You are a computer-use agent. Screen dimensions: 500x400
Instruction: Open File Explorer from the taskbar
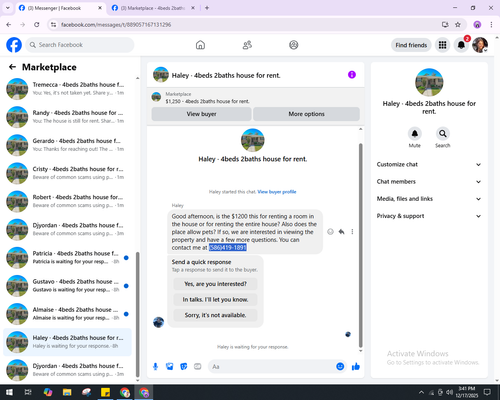click(x=67, y=392)
